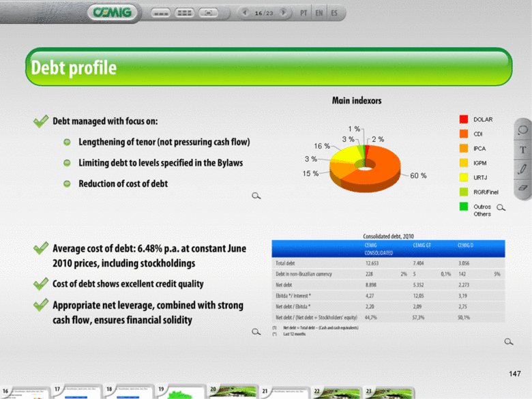Open slide 22 thumbnail

(336, 393)
